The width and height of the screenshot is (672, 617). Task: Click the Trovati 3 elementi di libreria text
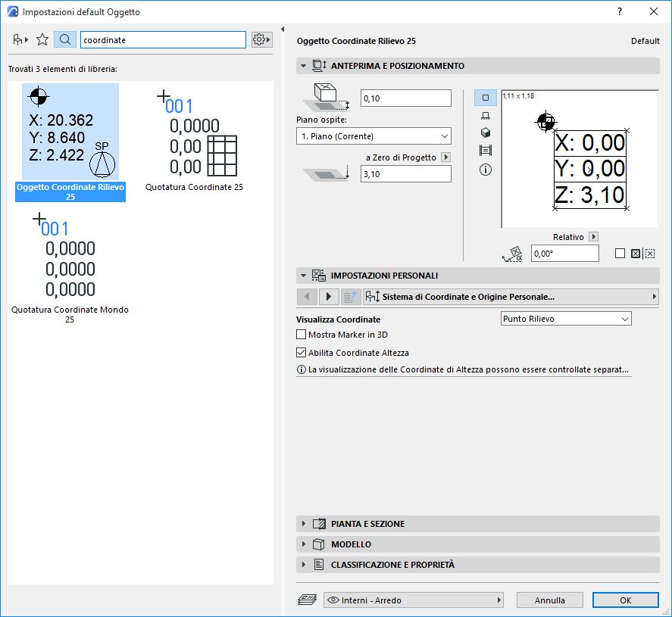point(63,69)
